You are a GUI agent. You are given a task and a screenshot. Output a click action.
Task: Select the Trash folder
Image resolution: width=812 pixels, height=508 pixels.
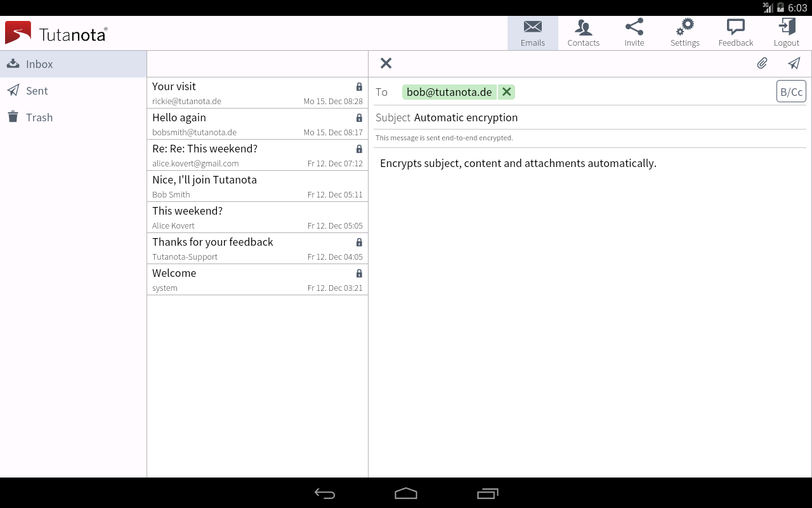pyautogui.click(x=74, y=117)
